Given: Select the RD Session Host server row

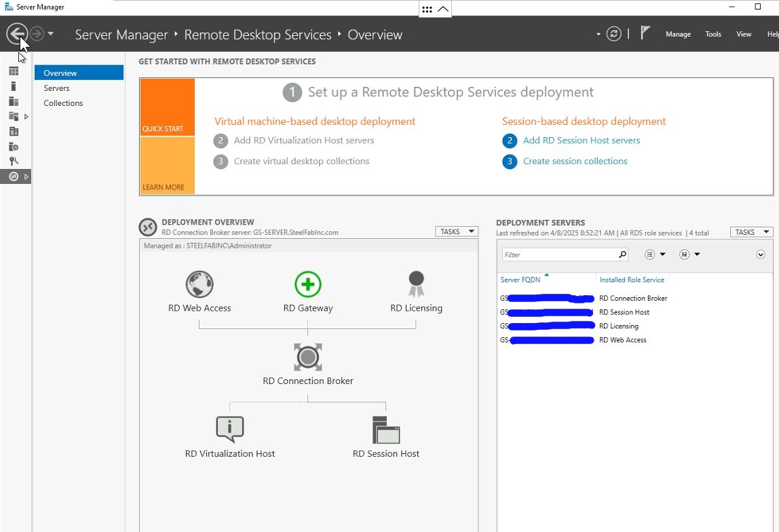Looking at the screenshot, I should click(635, 312).
